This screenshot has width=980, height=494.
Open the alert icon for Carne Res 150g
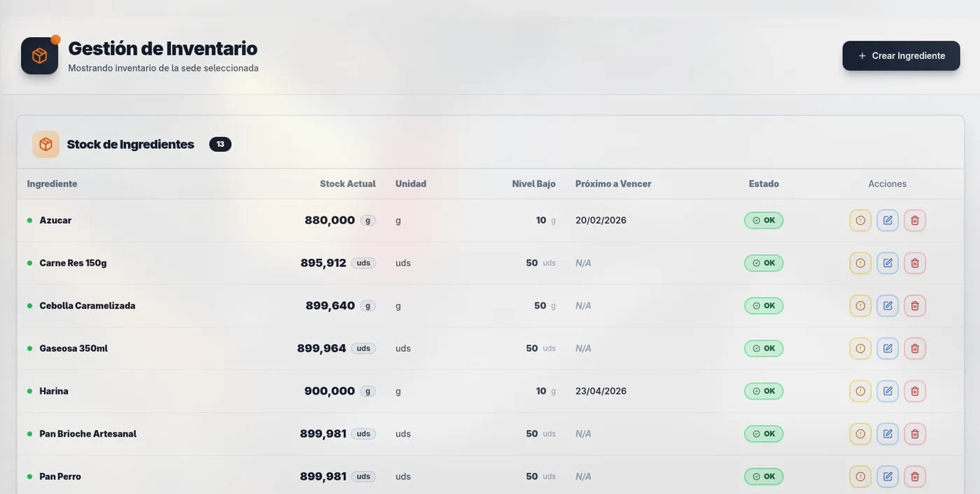(x=860, y=263)
